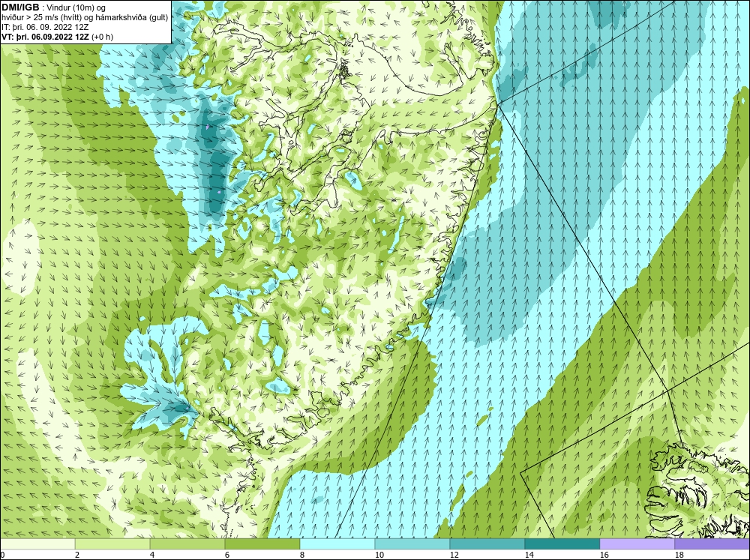Click the 'Vindur (10m) og' title text

point(76,7)
